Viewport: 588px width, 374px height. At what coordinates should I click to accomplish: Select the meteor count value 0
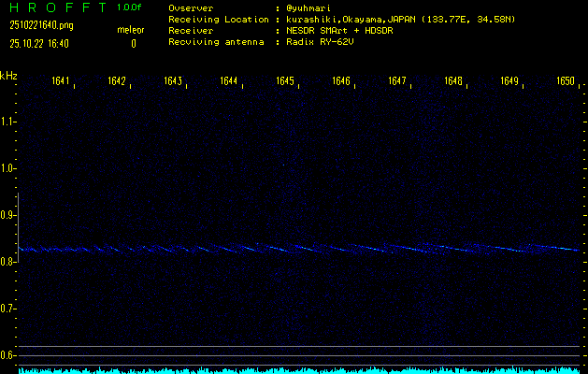point(133,43)
